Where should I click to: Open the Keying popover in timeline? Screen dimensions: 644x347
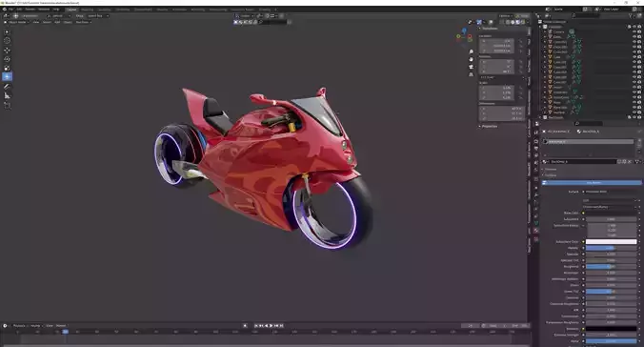pyautogui.click(x=36, y=326)
